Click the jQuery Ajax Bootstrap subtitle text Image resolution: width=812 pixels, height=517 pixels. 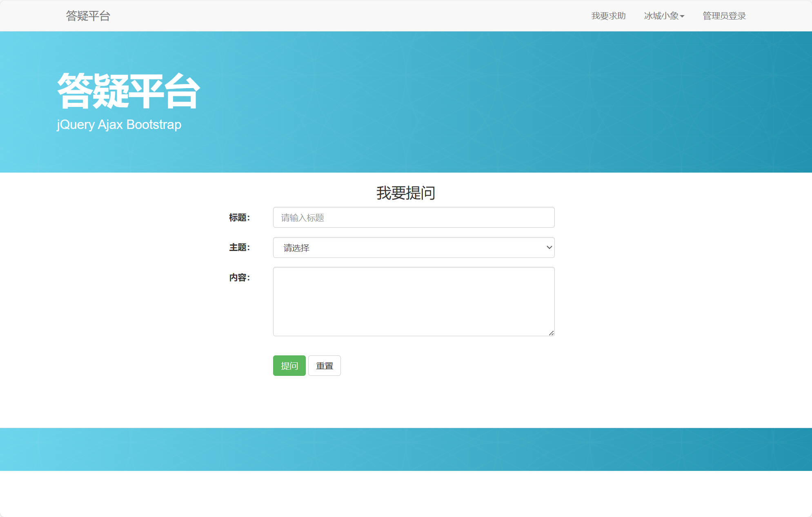coord(119,124)
